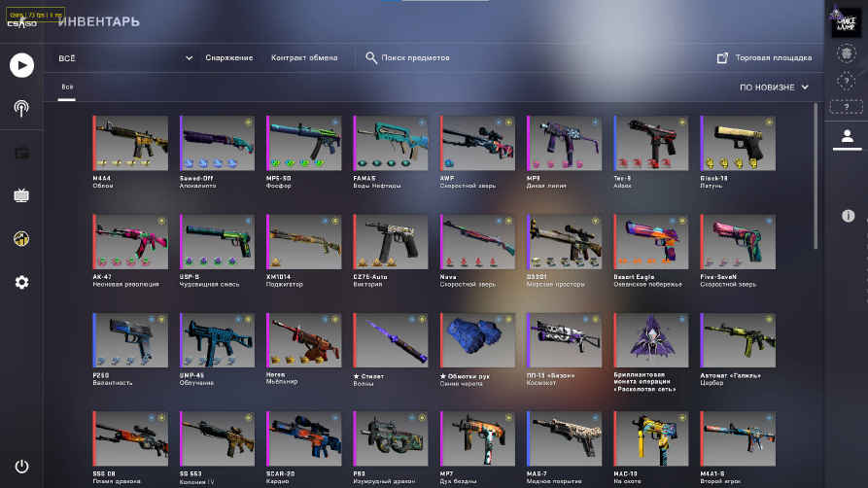Click the power quit icon

point(21,467)
